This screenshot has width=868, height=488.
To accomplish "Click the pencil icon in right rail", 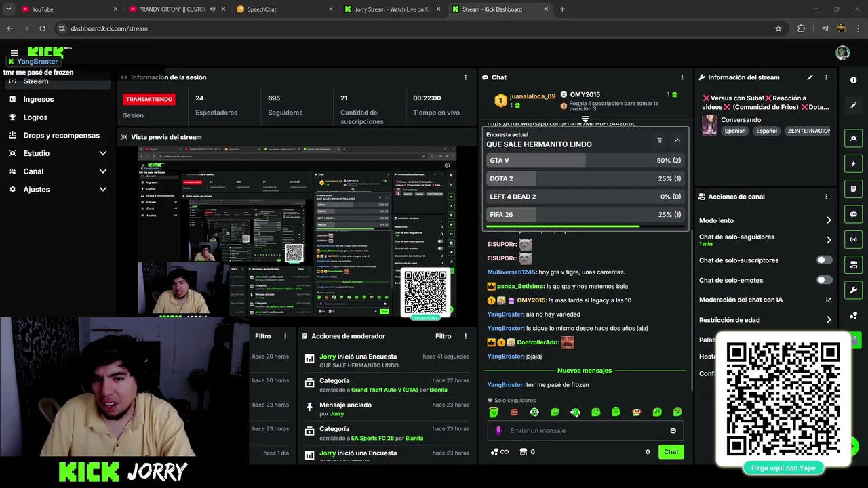I will coord(853,106).
